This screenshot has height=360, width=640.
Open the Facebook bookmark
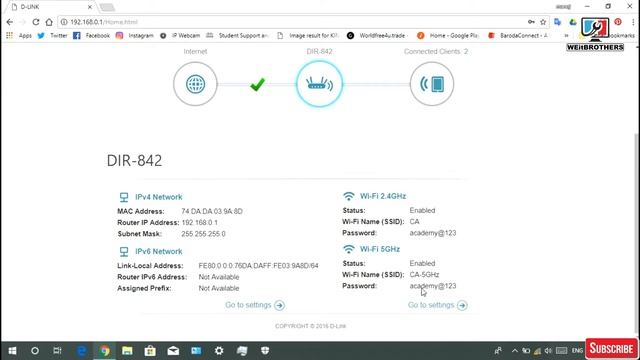(91, 36)
